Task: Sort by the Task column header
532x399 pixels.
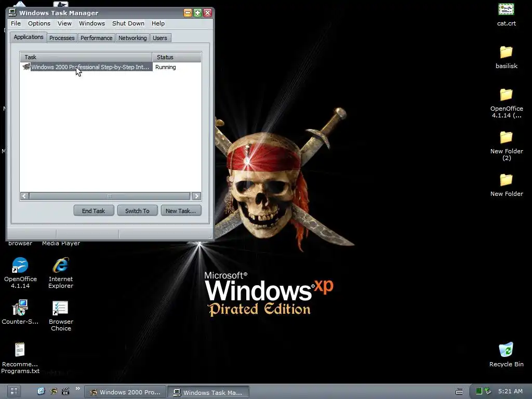Action: pos(86,57)
